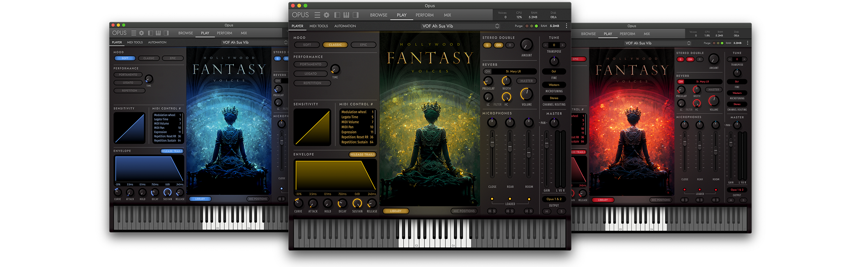Open Western microtuning dropdown in center window
The width and height of the screenshot is (868, 267).
(554, 85)
